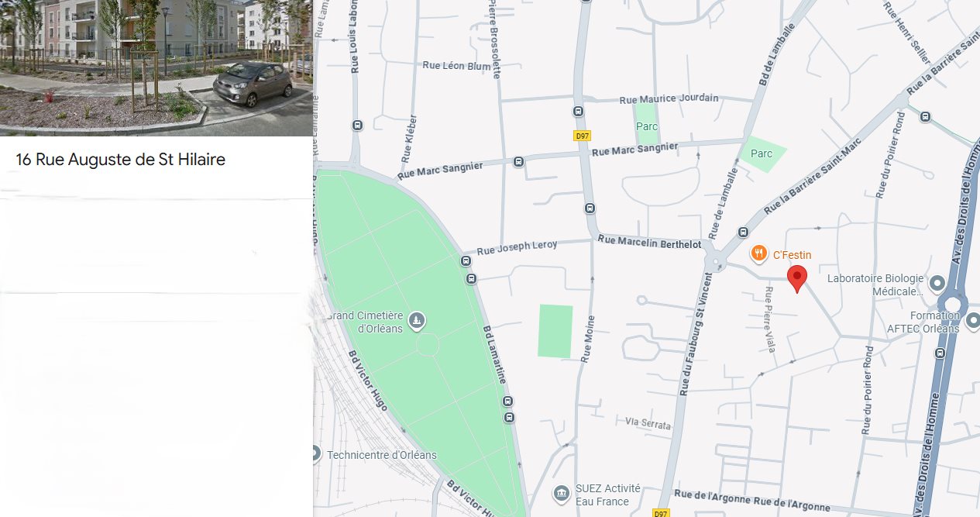Select the C'Festin restaurant icon
Viewport: 980px width, 517px height.
pyautogui.click(x=759, y=253)
